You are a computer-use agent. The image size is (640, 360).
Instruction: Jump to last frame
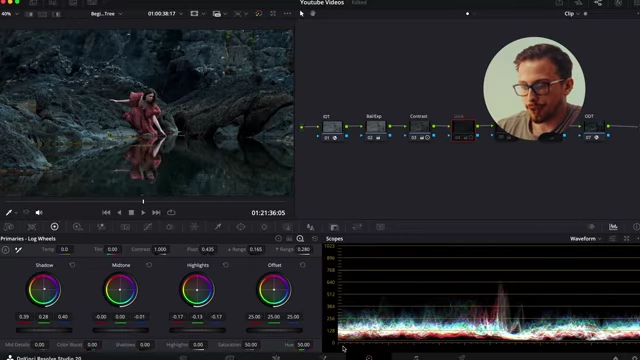pos(156,212)
